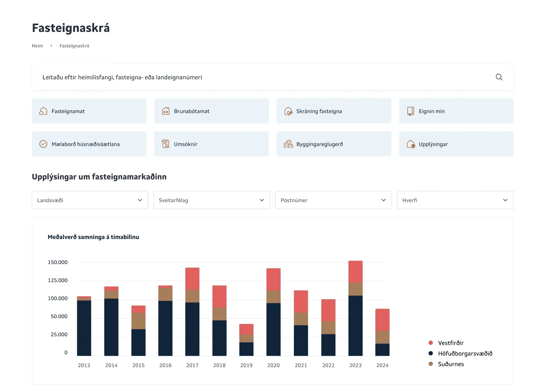Click the Skráning fasteigna icon

[x=288, y=111]
